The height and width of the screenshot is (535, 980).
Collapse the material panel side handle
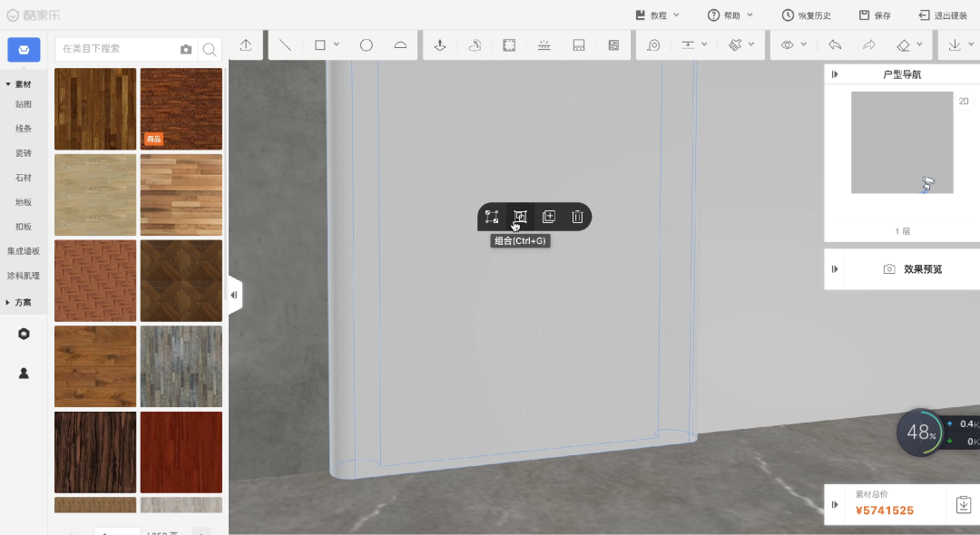(234, 295)
